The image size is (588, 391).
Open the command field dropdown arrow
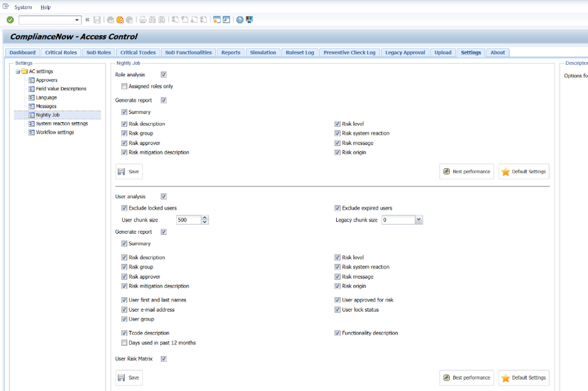point(77,20)
